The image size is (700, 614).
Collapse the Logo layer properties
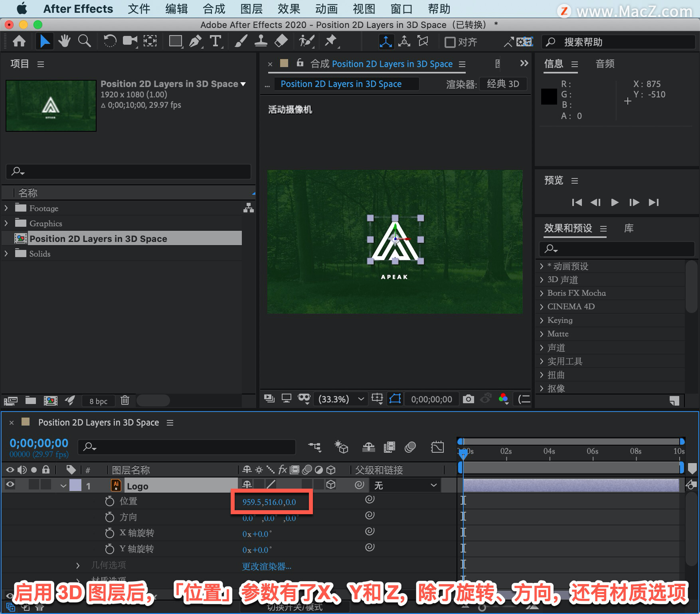click(x=63, y=486)
